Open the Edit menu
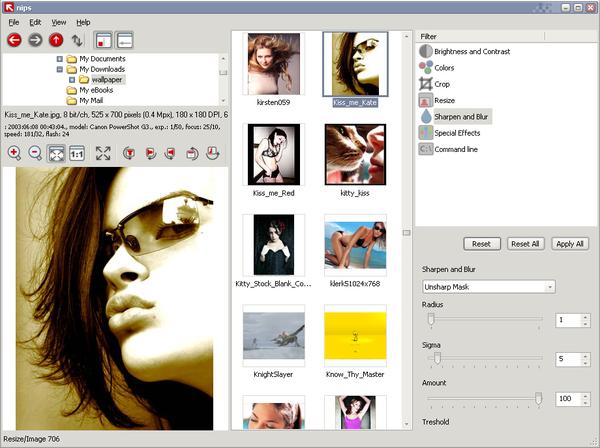 click(x=35, y=23)
